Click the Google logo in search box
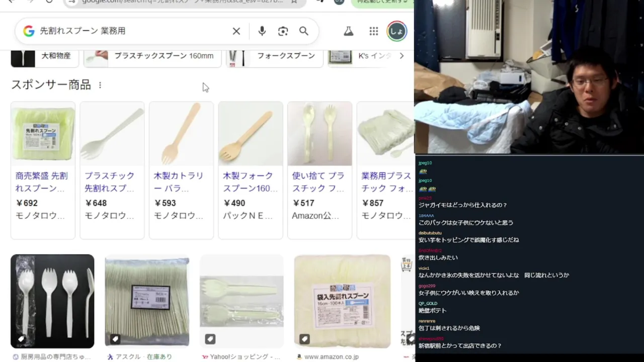The image size is (644, 362). [x=29, y=31]
